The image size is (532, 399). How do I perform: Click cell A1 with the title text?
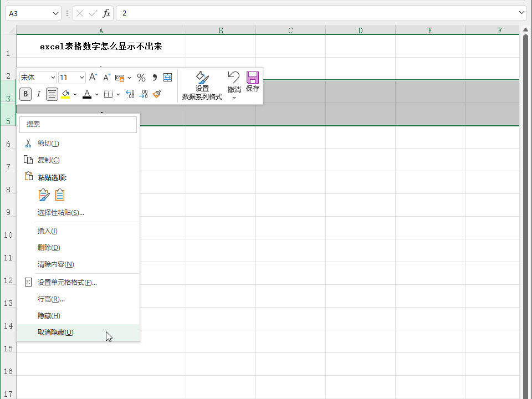pyautogui.click(x=101, y=46)
